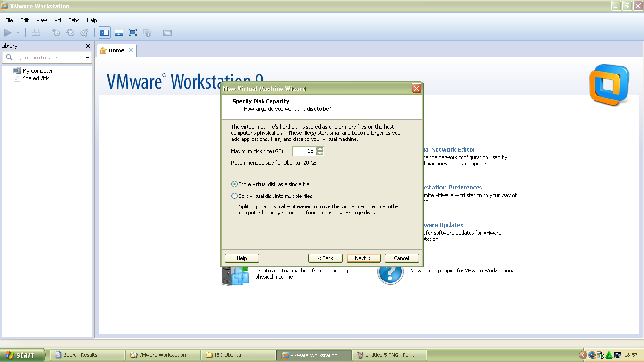This screenshot has width=644, height=362.
Task: Click the Library search magnifier icon
Action: pyautogui.click(x=9, y=58)
